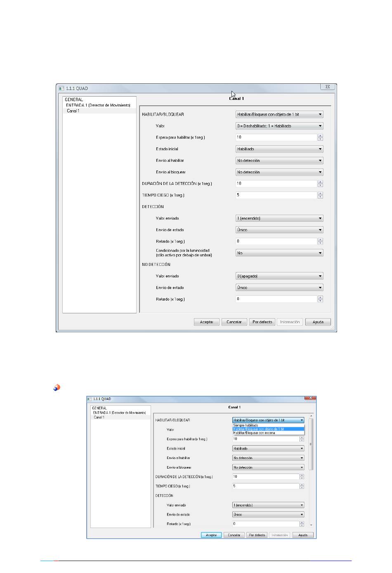
Task: Open Envío al bloquear dropdown in larger dialog
Action: click(279, 172)
